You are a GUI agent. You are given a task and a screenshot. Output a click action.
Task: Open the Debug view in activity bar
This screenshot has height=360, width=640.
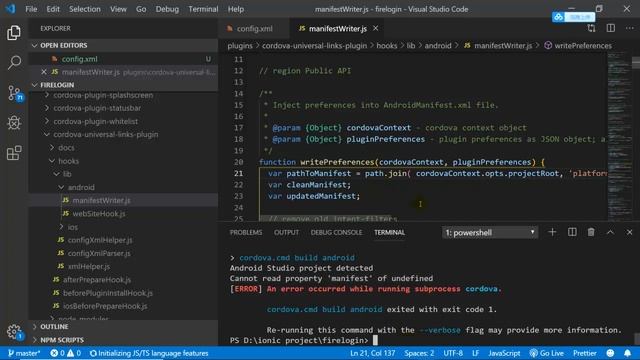14,123
